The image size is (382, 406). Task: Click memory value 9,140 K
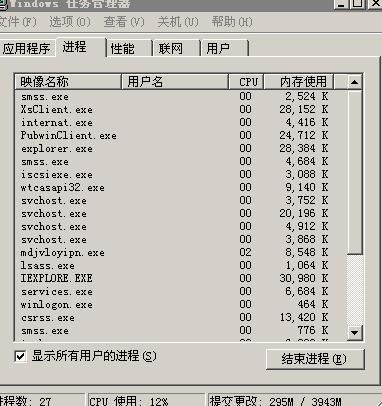pyautogui.click(x=307, y=187)
